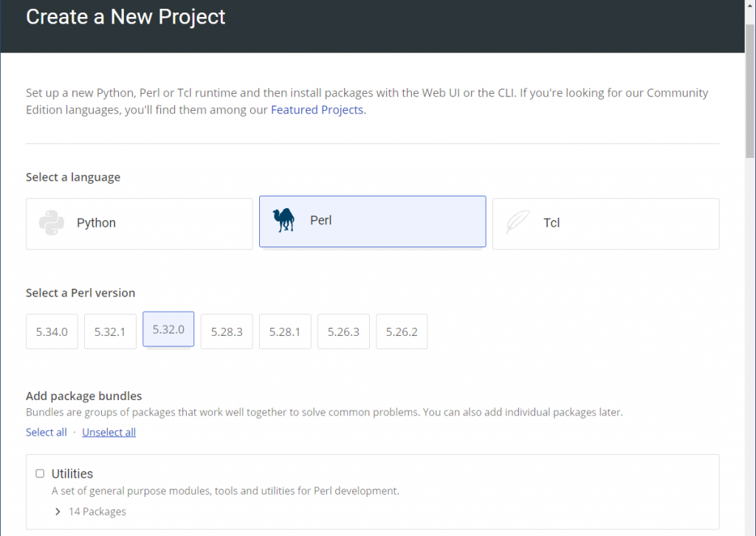Select the Tcl language option

click(605, 223)
